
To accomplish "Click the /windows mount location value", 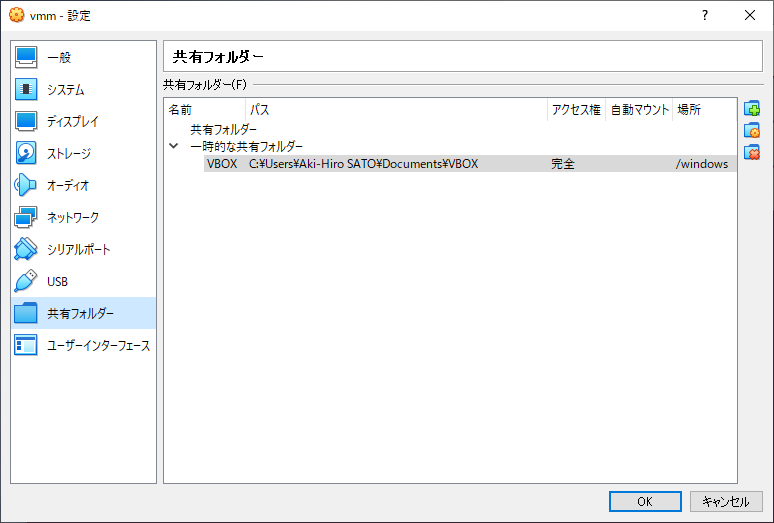I will click(701, 164).
